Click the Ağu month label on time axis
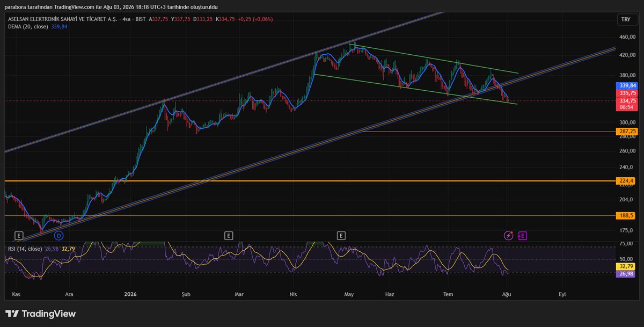 click(x=506, y=295)
